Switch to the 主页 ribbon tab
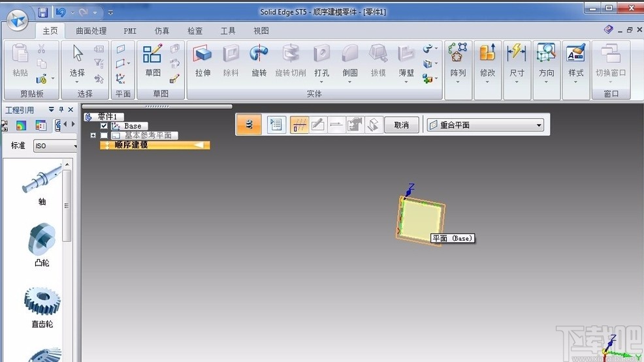Viewport: 644px width, 362px height. (50, 31)
